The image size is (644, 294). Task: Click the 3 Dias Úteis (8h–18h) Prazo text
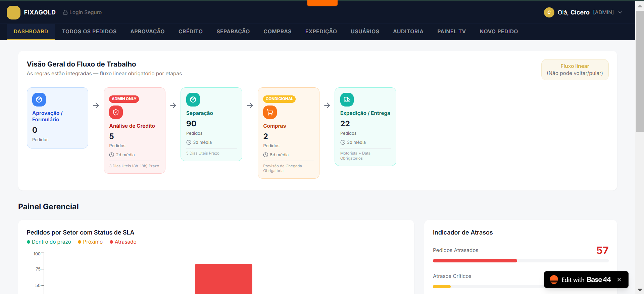tap(134, 166)
